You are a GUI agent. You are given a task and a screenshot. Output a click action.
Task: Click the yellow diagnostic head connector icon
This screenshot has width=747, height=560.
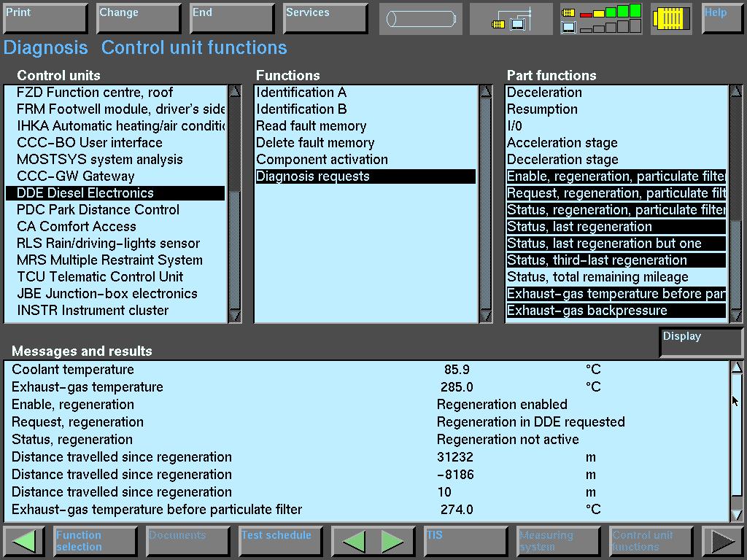(x=671, y=19)
